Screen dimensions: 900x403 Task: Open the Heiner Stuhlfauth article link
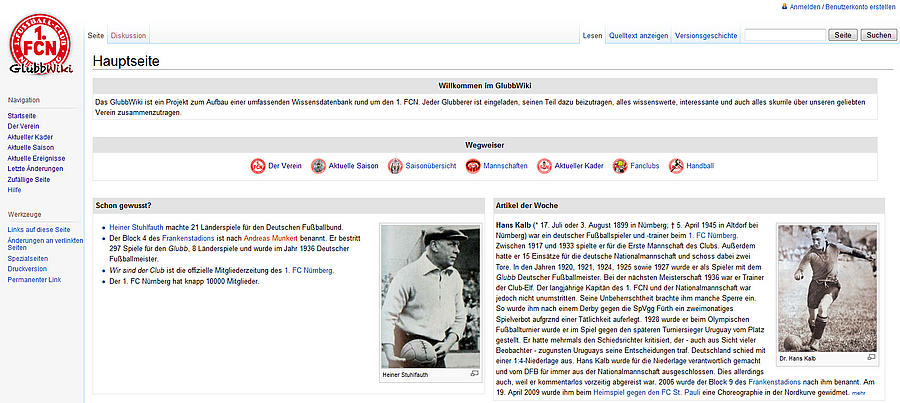pos(136,228)
